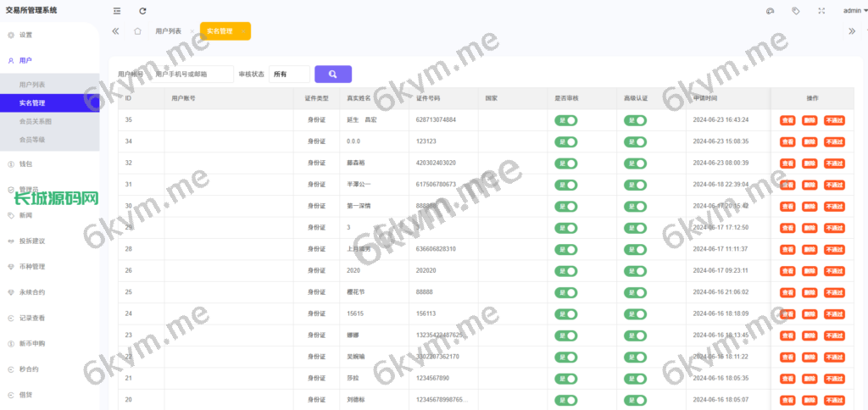
Task: Expand the 新币申购 sidebar menu
Action: [50, 344]
